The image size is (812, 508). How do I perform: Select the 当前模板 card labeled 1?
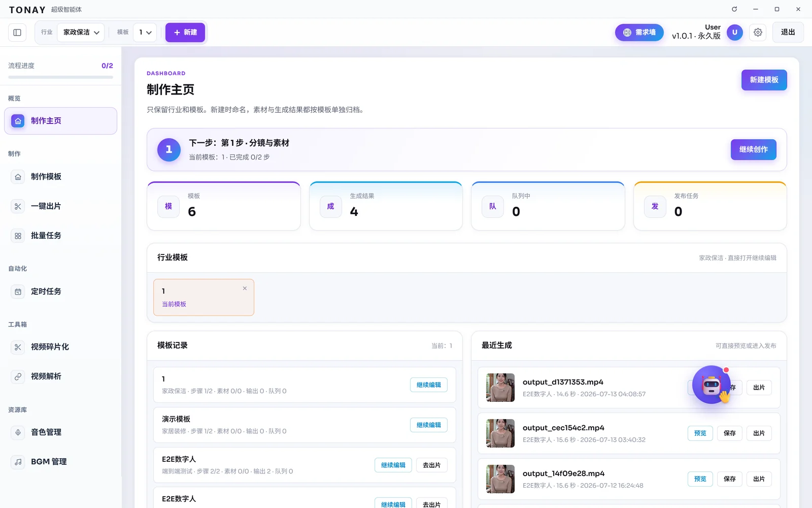point(204,298)
